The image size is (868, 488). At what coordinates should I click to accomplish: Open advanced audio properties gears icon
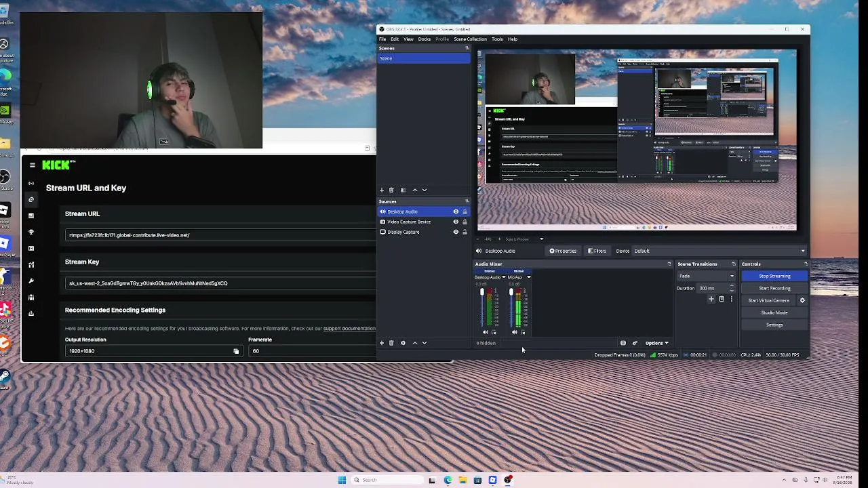click(x=635, y=343)
